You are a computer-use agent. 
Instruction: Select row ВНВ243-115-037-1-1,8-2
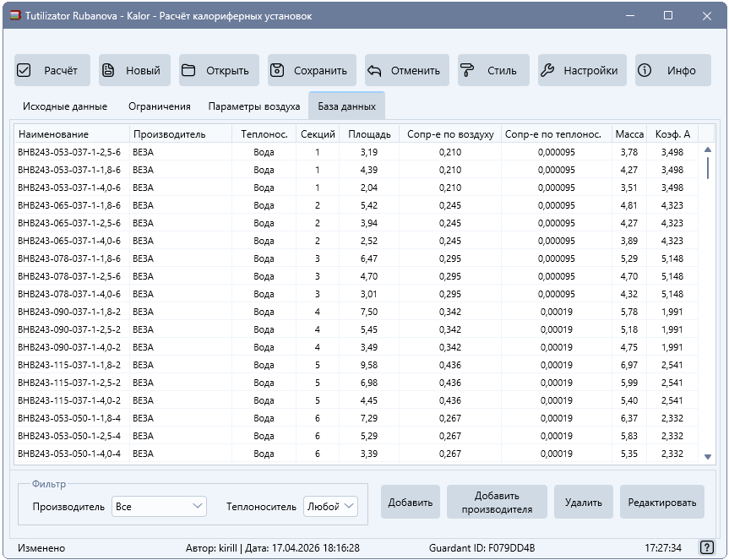356,364
